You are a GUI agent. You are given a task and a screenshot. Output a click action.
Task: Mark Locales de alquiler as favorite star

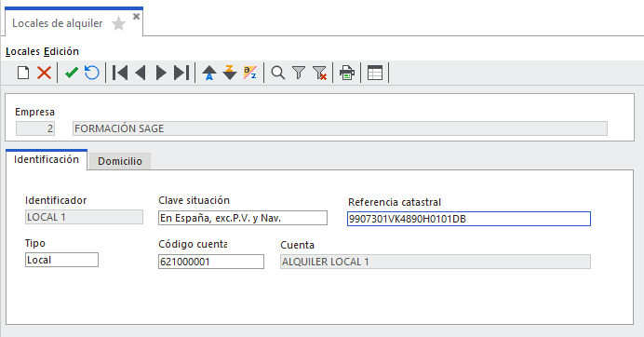point(118,23)
